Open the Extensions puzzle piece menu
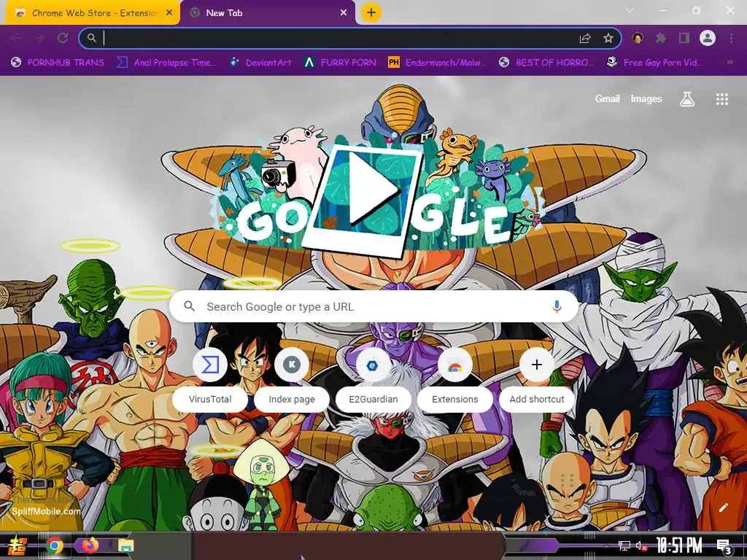 click(x=660, y=38)
